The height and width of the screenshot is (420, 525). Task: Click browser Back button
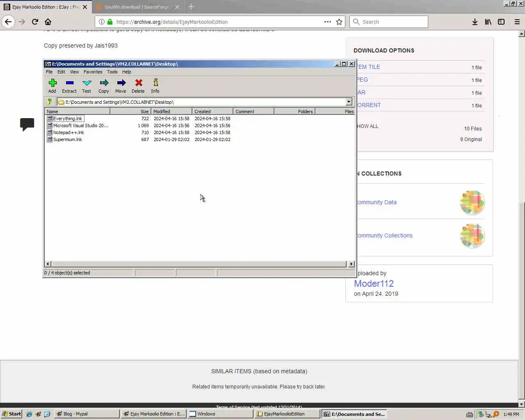(x=8, y=22)
